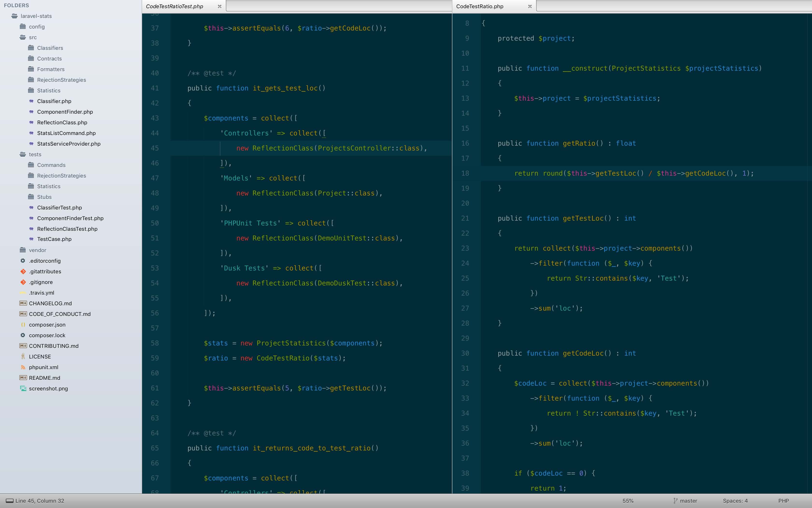Screen dimensions: 812x508
Task: Click the PHP icon beside ComponentFinder.php
Action: 31,112
